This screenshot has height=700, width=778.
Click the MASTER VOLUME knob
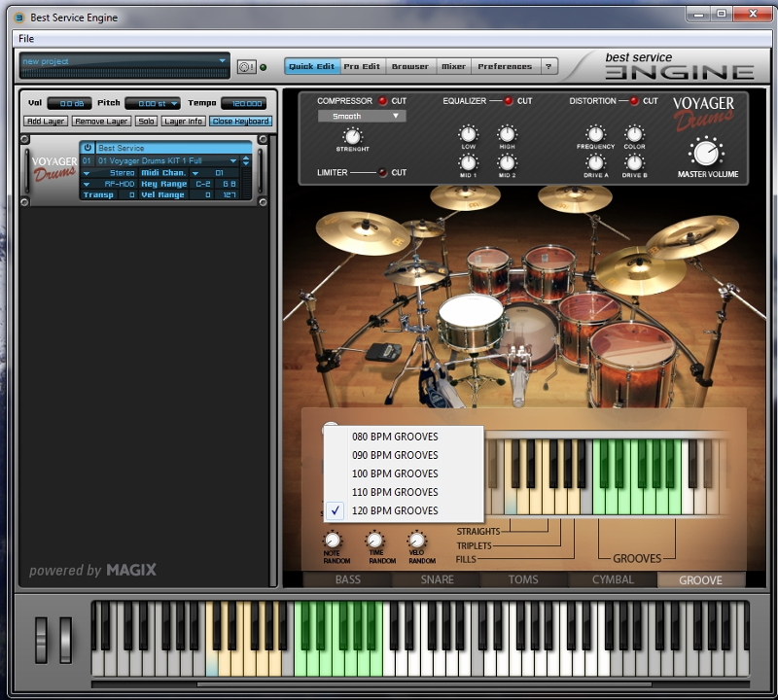coord(706,153)
